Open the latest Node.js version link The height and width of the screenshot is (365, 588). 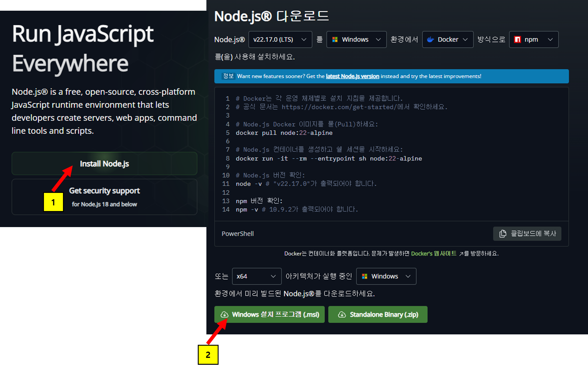352,76
